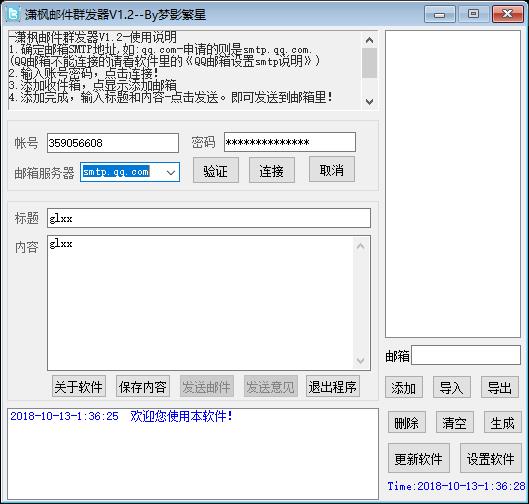
Task: Click 导入 to import mailboxes
Action: [452, 387]
